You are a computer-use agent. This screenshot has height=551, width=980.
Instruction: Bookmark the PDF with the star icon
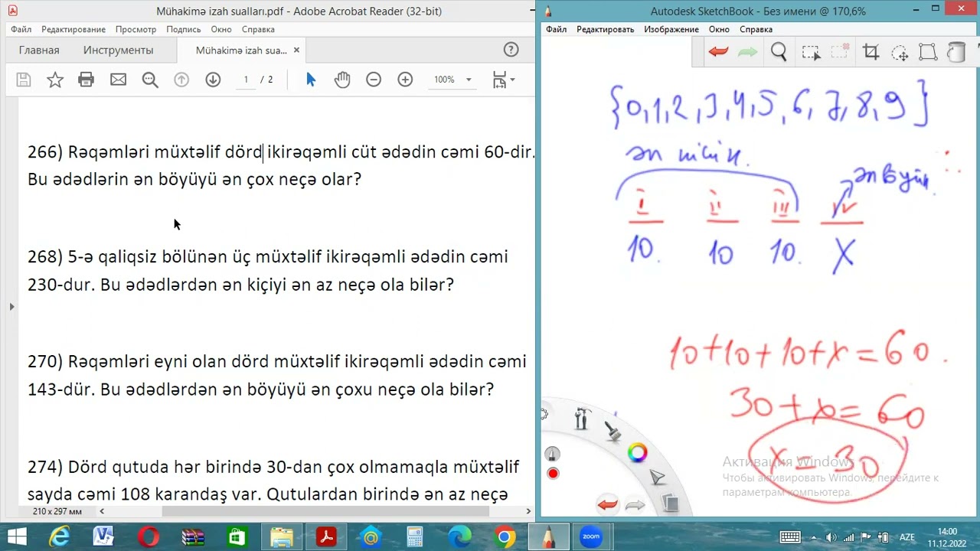tap(55, 80)
